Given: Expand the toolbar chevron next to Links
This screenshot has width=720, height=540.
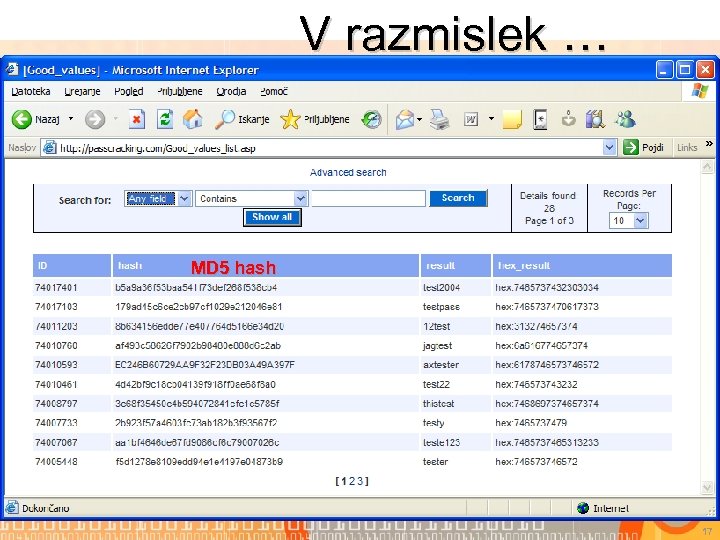Looking at the screenshot, I should [709, 144].
